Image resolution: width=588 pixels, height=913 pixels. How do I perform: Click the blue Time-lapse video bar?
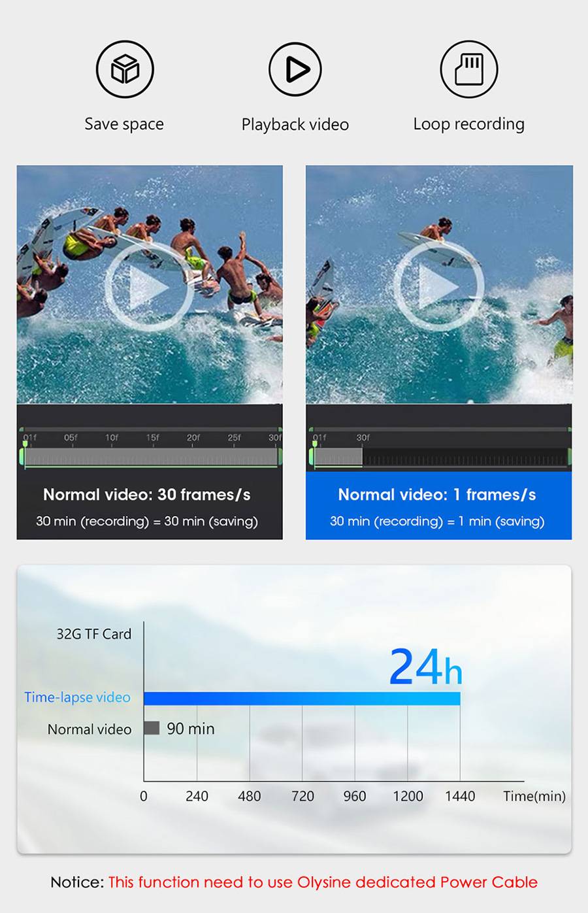(x=302, y=699)
